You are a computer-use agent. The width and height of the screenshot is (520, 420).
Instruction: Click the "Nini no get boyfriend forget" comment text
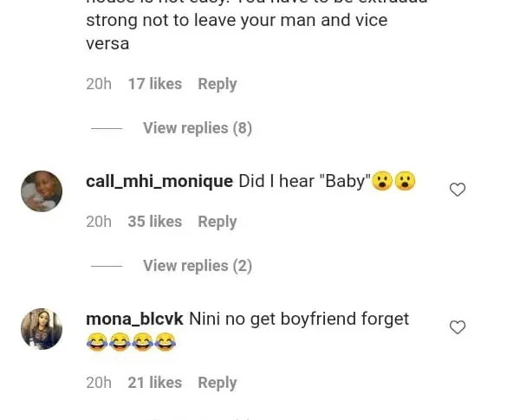coord(299,319)
